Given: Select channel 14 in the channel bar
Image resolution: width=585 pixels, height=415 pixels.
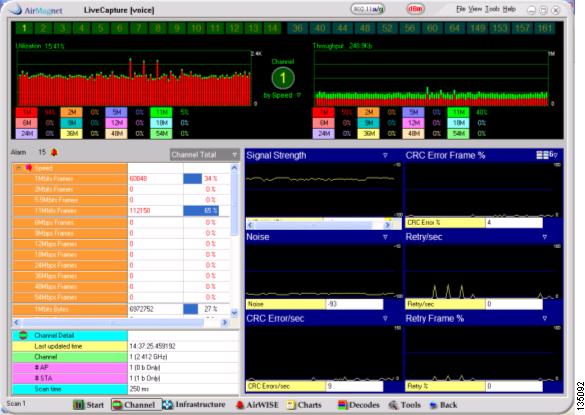Looking at the screenshot, I should click(272, 28).
